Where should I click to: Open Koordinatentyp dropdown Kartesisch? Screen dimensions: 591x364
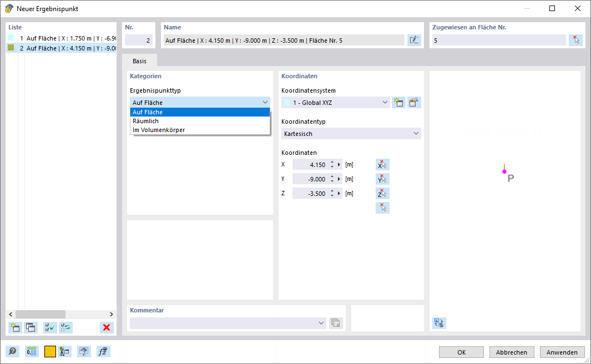click(x=351, y=134)
